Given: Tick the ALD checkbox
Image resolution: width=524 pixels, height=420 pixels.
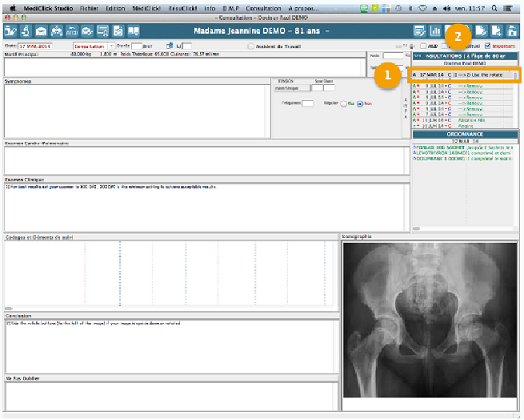Looking at the screenshot, I should (x=423, y=46).
